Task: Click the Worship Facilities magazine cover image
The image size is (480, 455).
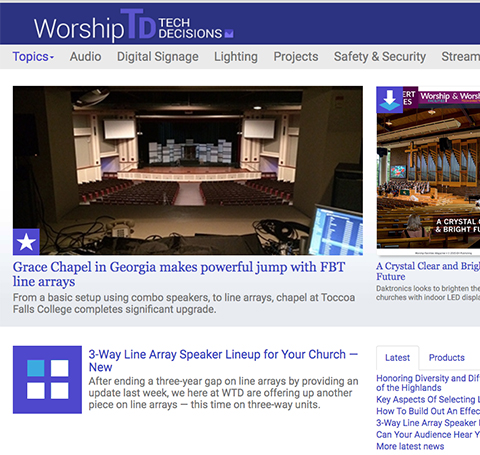Action: point(428,172)
